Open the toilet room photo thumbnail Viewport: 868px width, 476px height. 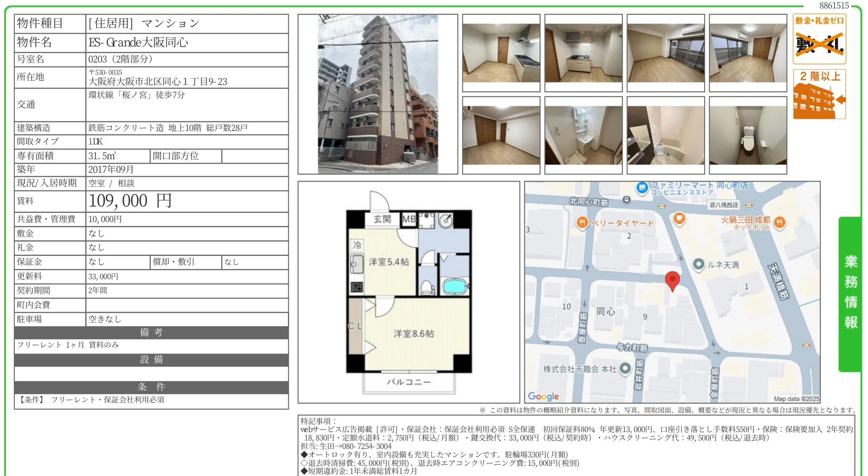(x=748, y=135)
